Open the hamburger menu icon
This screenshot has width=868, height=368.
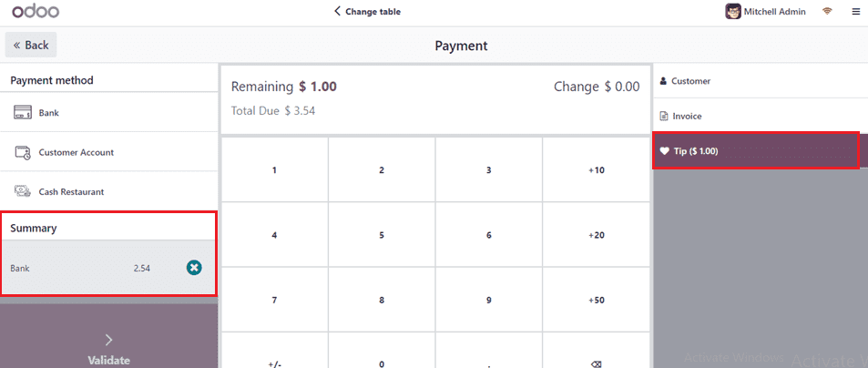pos(855,12)
